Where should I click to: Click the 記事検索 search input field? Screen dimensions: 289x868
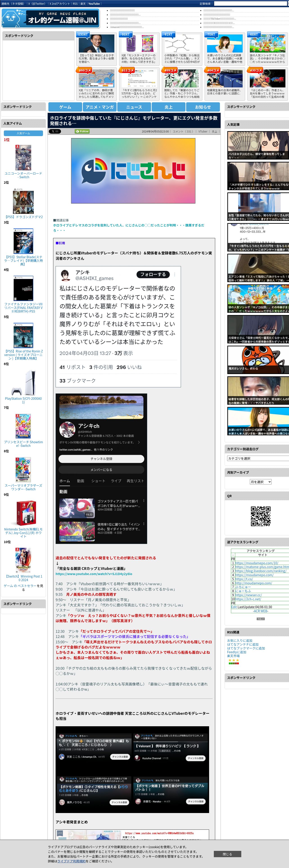click(250, 4)
